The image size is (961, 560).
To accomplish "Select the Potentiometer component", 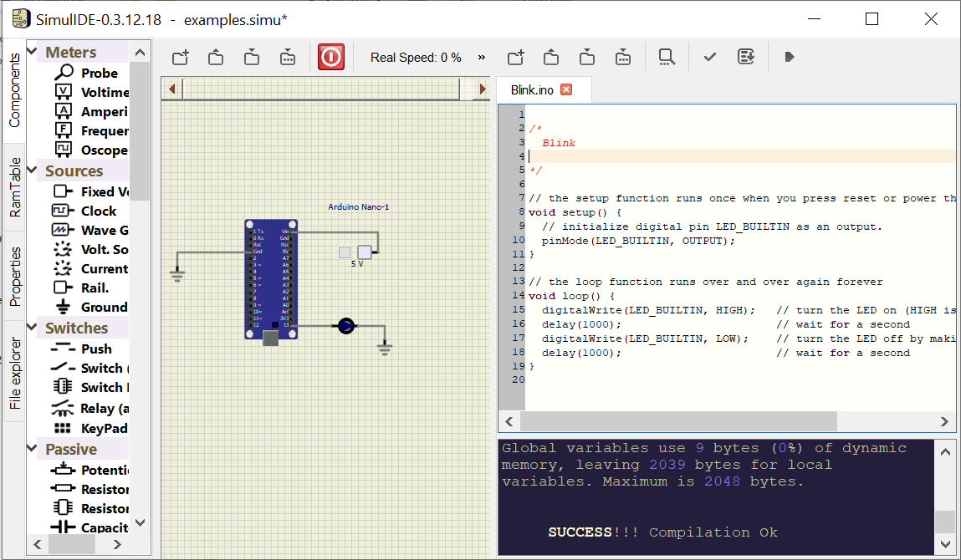I will click(x=90, y=470).
